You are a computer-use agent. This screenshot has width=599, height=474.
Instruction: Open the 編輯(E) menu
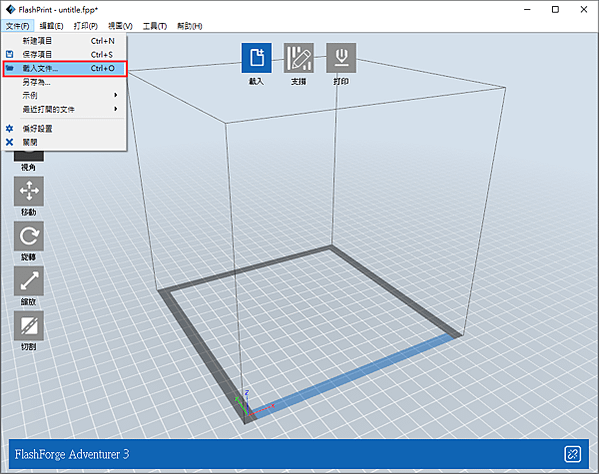(x=51, y=26)
